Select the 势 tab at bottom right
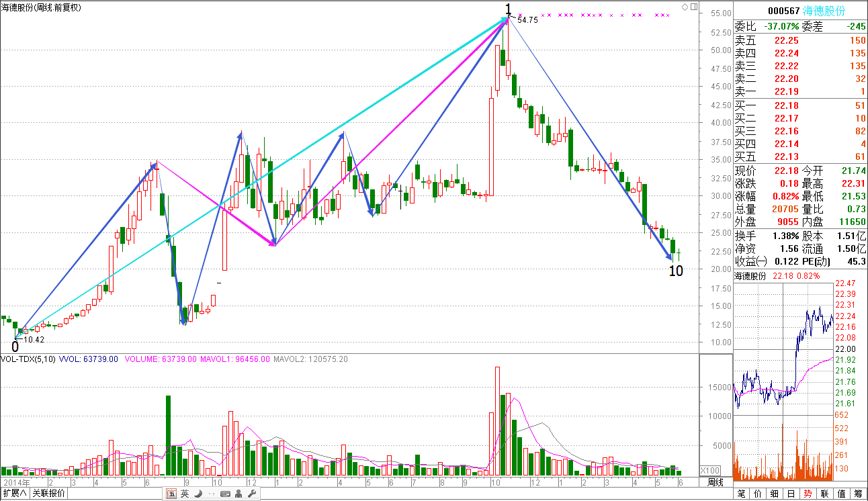This screenshot has height=501, width=868. [808, 494]
